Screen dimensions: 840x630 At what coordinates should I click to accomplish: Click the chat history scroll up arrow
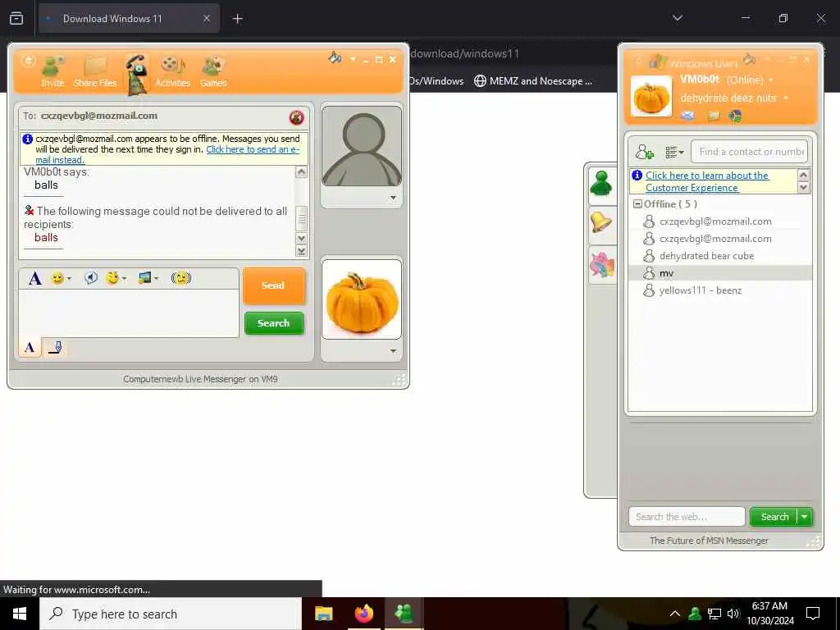(x=302, y=172)
